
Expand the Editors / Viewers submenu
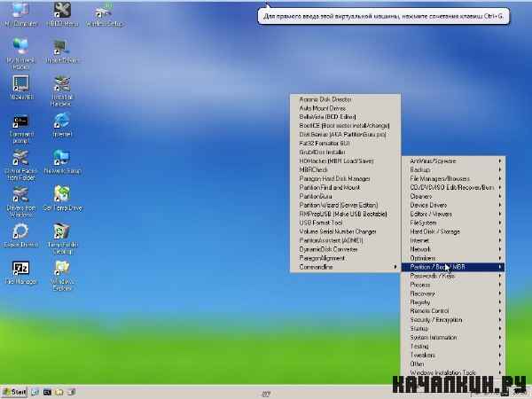(x=453, y=214)
